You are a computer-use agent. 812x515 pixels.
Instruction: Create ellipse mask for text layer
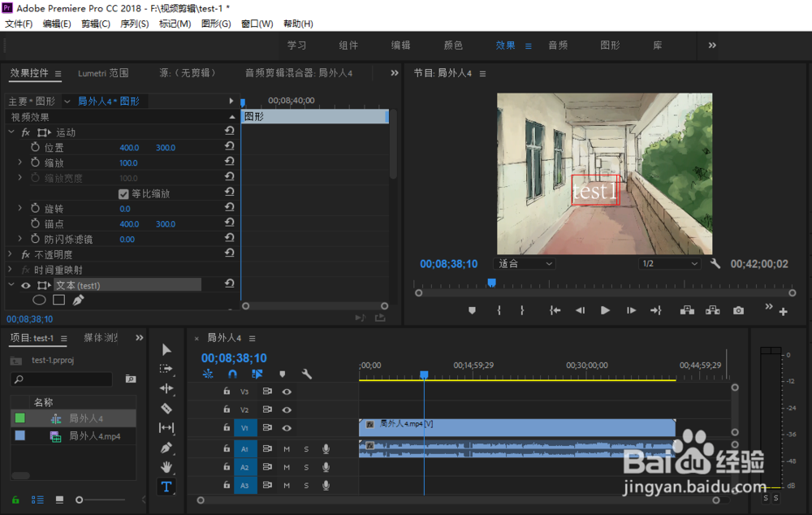coord(39,300)
